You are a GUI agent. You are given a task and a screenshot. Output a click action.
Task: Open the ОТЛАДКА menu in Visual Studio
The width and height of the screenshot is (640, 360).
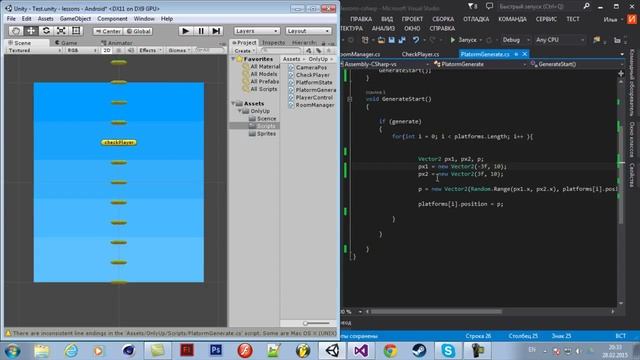point(476,19)
